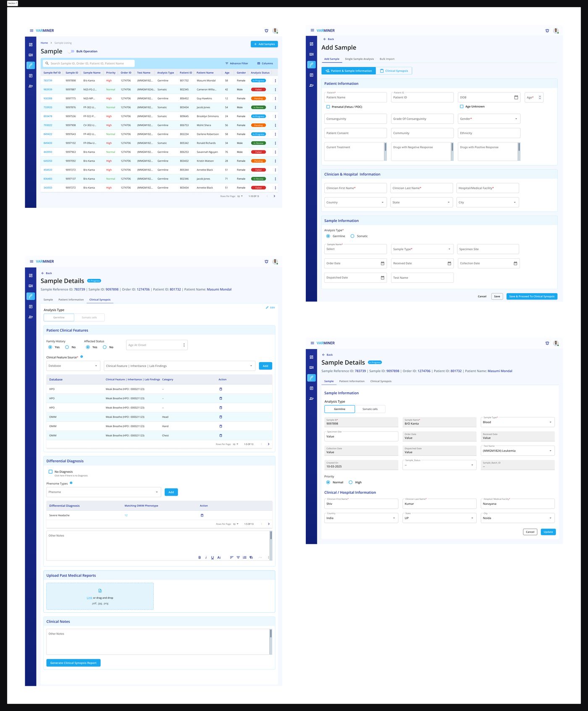The image size is (588, 711).
Task: Delete the Severe Headache diagnosis row
Action: click(202, 515)
